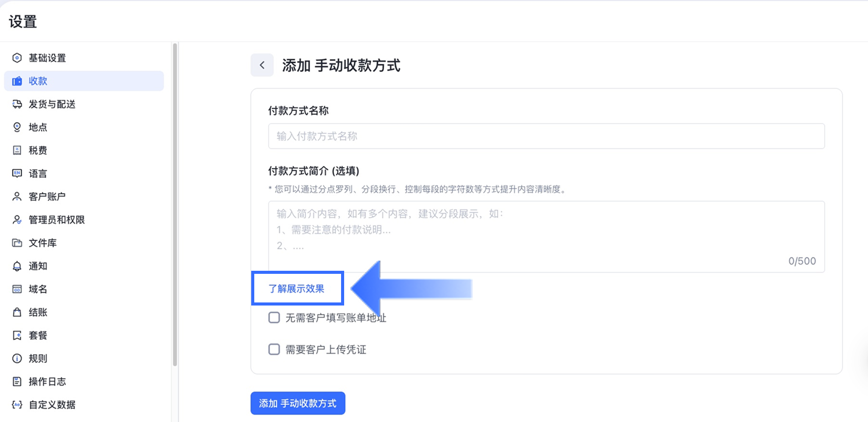Check the 需要客户上传凭证 box
The image size is (868, 422).
tap(274, 349)
